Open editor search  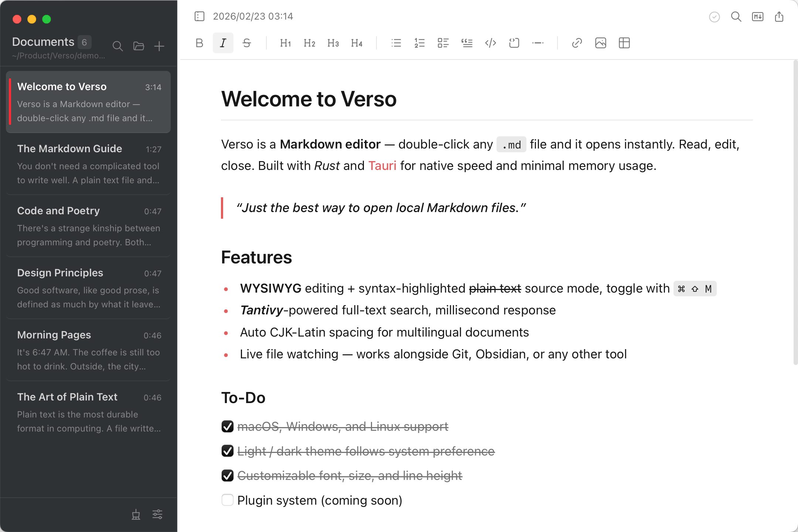pos(736,17)
